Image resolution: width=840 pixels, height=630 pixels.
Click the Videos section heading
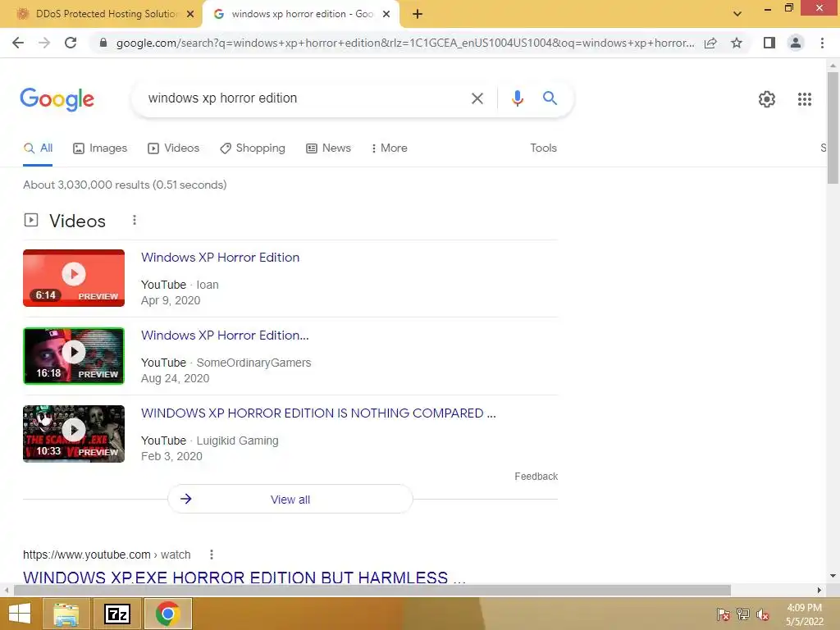(x=78, y=221)
